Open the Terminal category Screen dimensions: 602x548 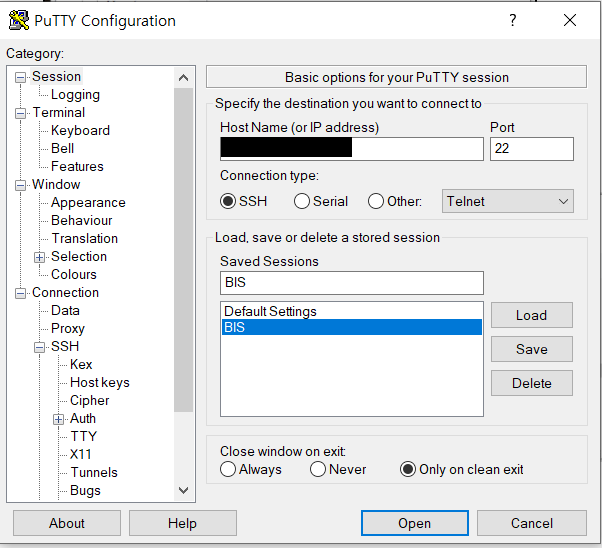(59, 113)
